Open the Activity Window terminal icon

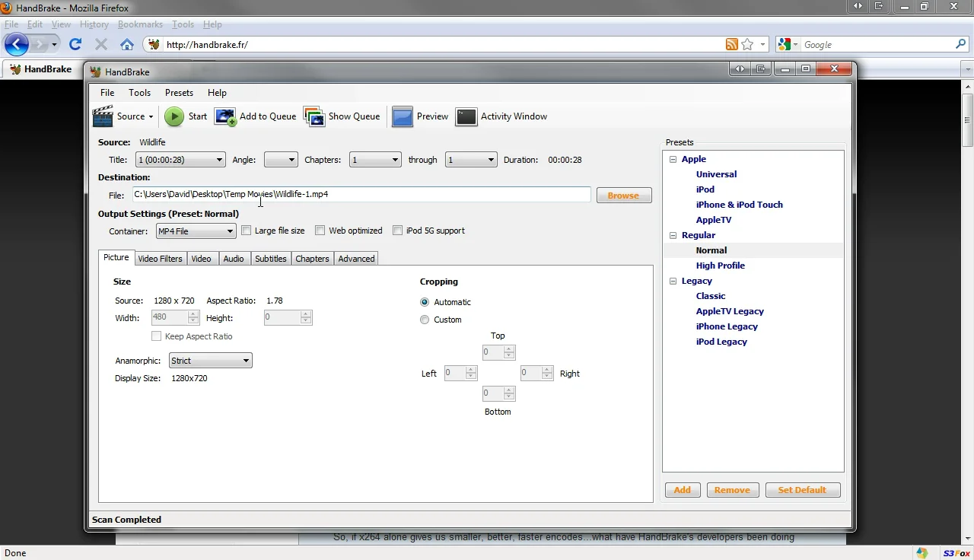tap(466, 116)
